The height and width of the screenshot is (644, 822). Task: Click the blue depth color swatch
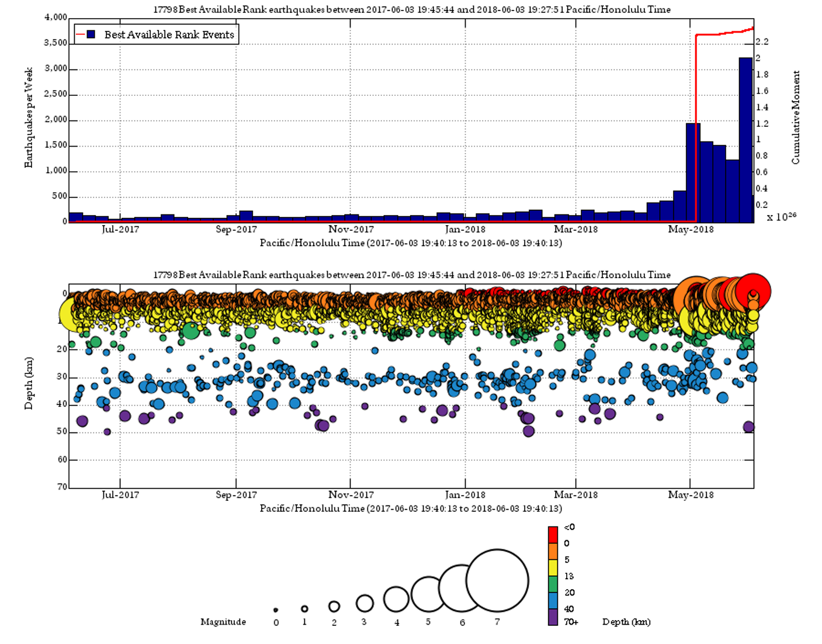point(553,601)
